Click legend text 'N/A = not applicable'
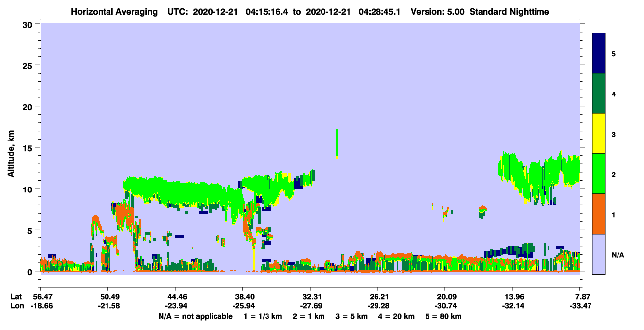Viewport: 644px width, 330px height. pos(195,316)
